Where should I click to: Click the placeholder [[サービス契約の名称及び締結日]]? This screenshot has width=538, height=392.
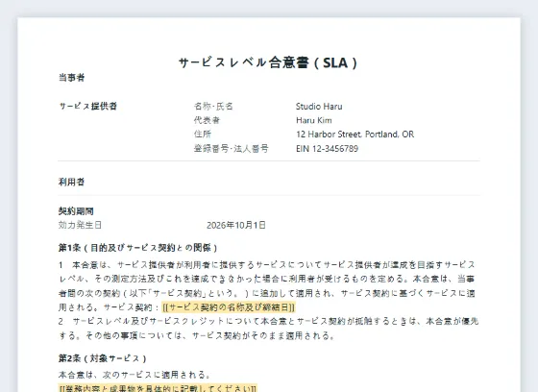click(x=229, y=306)
